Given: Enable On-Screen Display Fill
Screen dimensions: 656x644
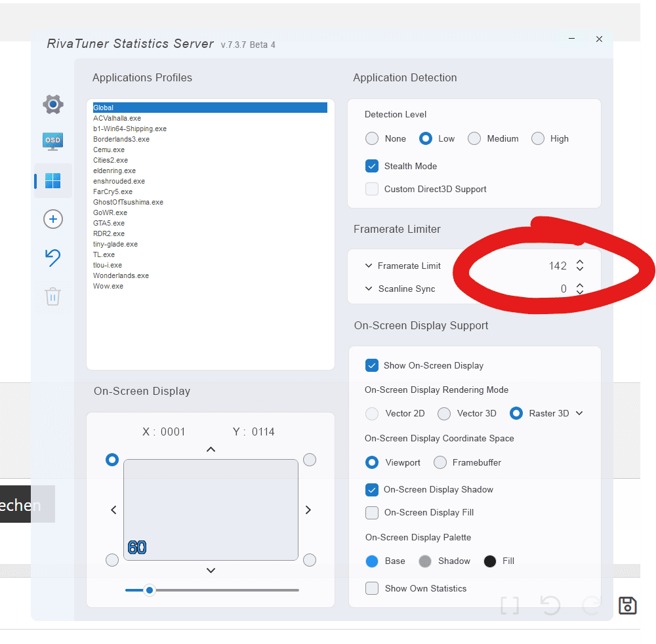Looking at the screenshot, I should 371,513.
